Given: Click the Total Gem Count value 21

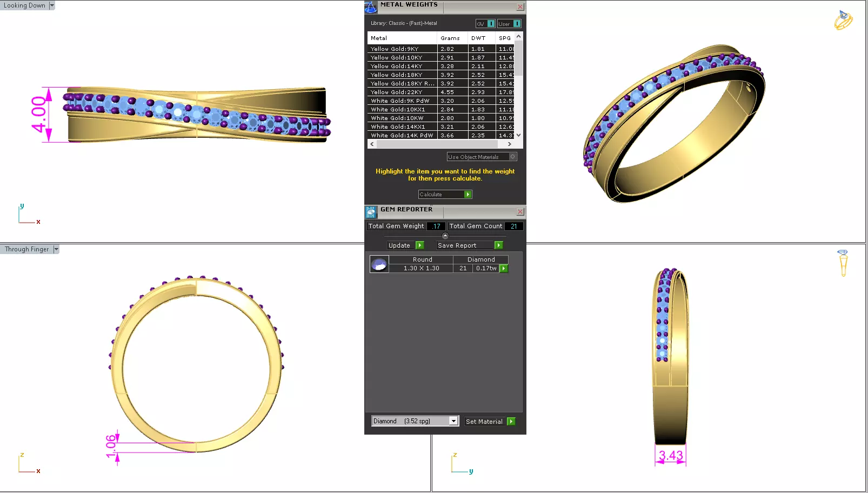Looking at the screenshot, I should point(514,226).
